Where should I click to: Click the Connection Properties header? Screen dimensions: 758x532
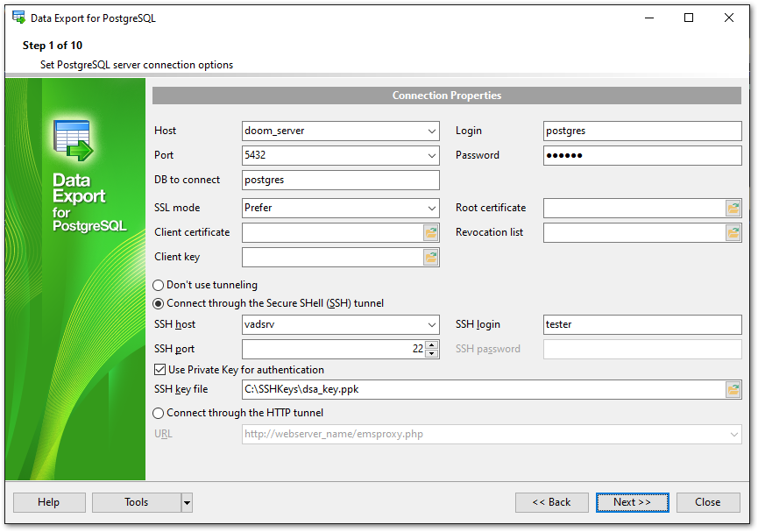coord(447,96)
